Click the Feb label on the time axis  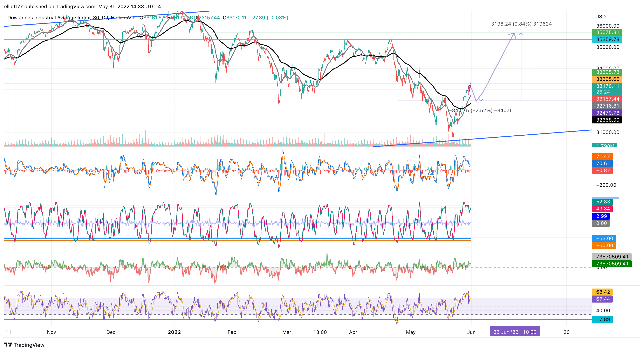click(x=232, y=332)
